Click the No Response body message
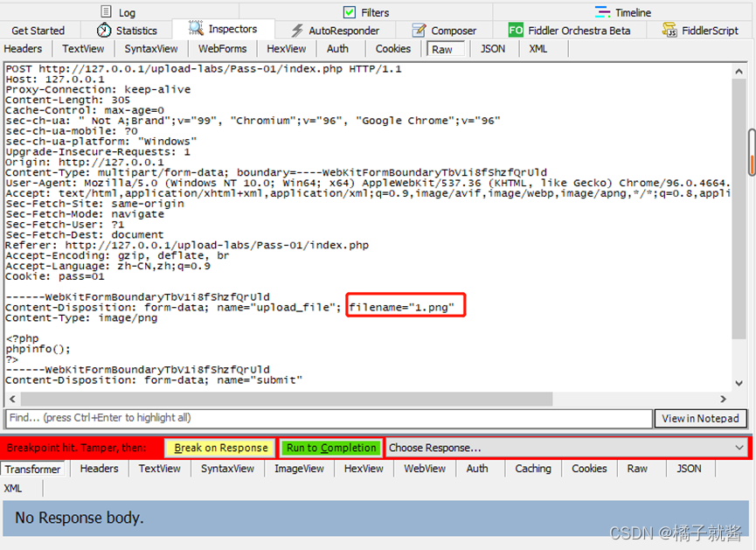Screen dimensions: 756x550 79,518
